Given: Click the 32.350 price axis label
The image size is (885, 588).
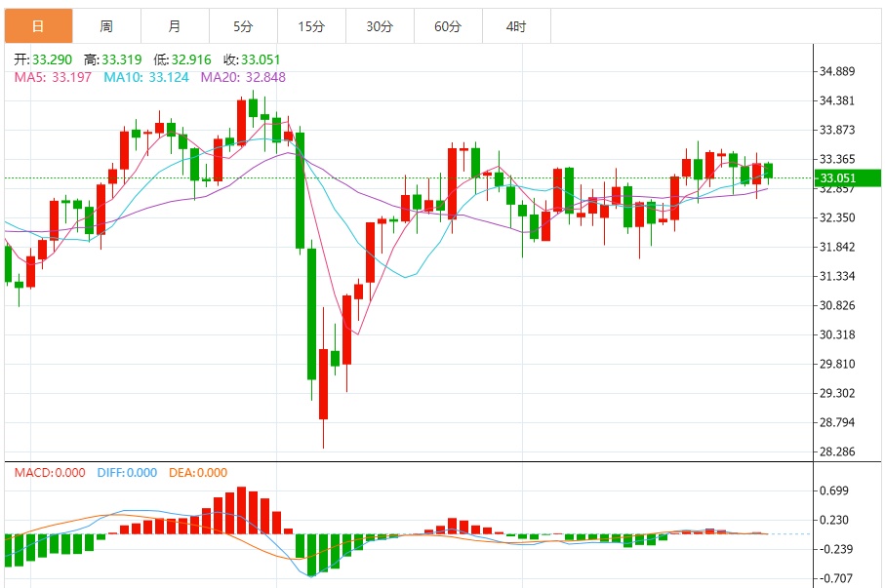Looking at the screenshot, I should pos(837,217).
